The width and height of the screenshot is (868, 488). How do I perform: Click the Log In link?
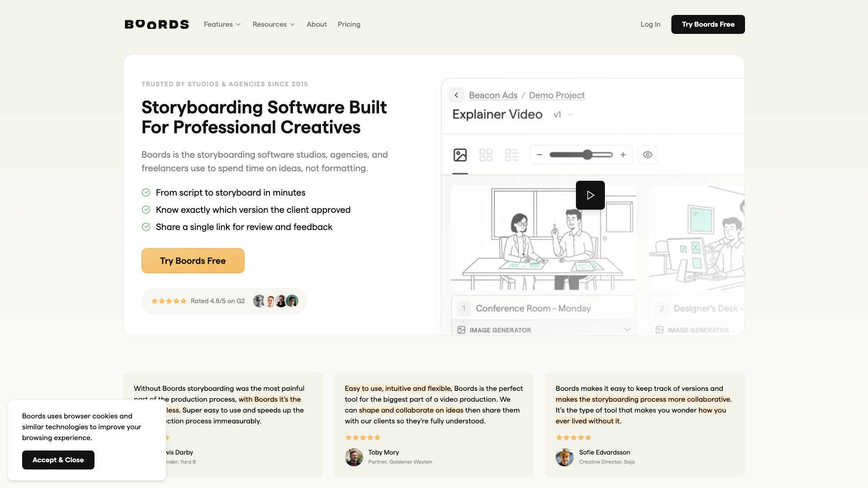(x=650, y=24)
